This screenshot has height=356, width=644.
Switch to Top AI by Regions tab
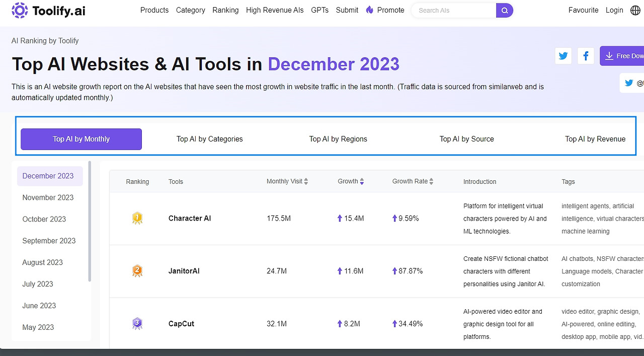click(x=338, y=139)
